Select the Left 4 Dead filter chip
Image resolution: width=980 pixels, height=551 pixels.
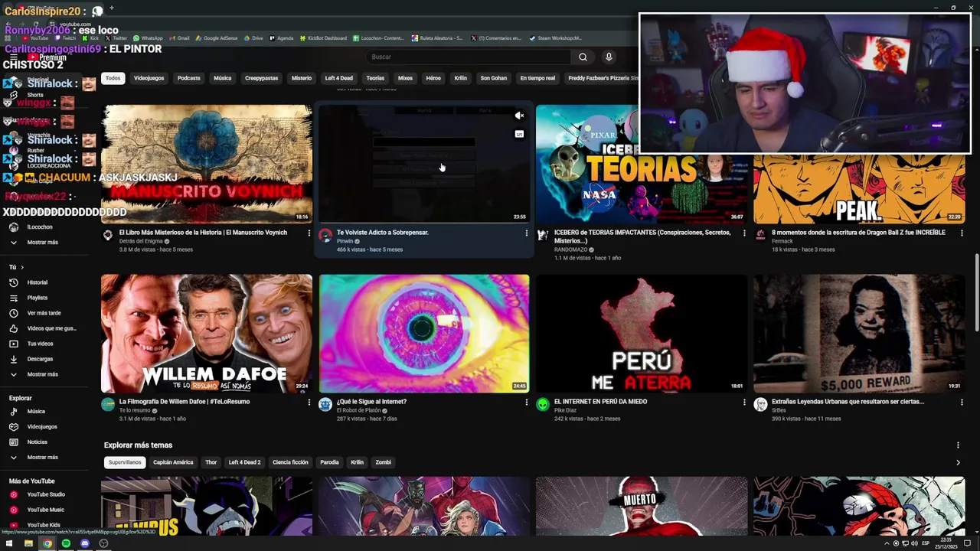(x=338, y=78)
